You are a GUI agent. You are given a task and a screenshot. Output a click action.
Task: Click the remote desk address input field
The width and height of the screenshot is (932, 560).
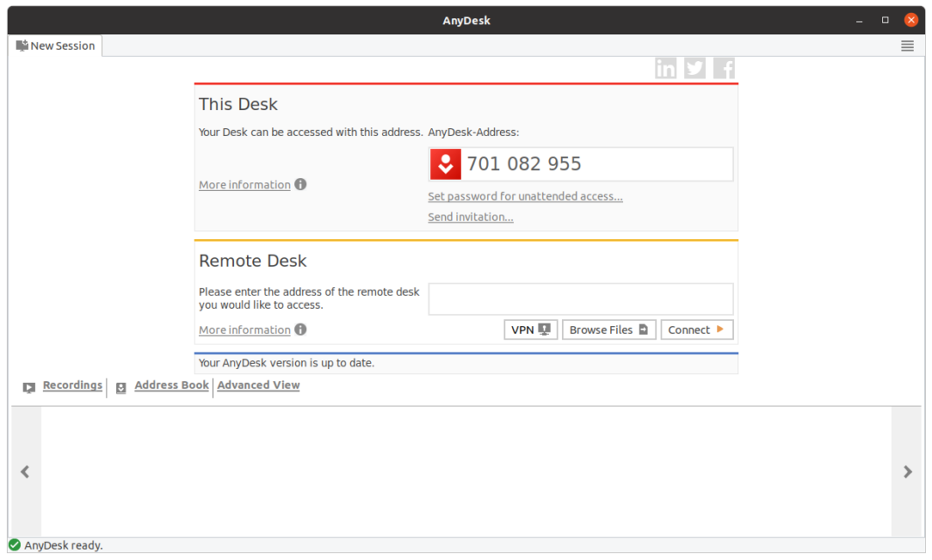(x=580, y=298)
